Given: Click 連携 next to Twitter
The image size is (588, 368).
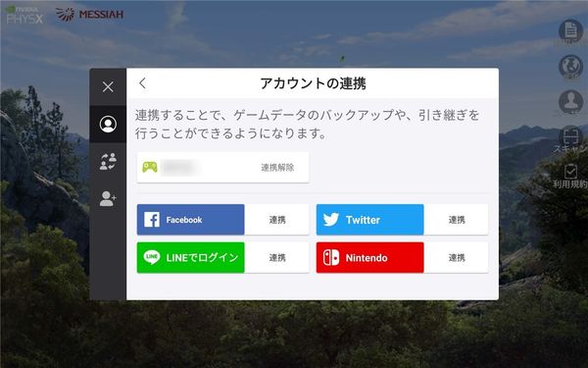Looking at the screenshot, I should (457, 220).
